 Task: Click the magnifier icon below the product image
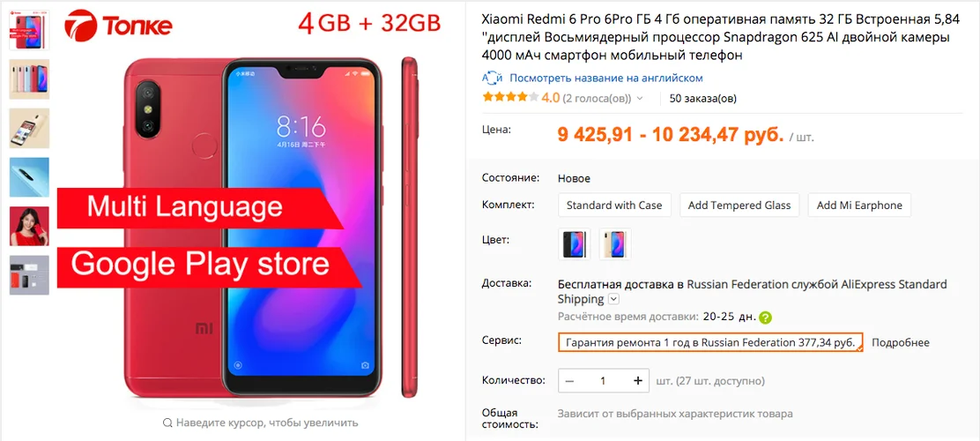click(x=167, y=422)
